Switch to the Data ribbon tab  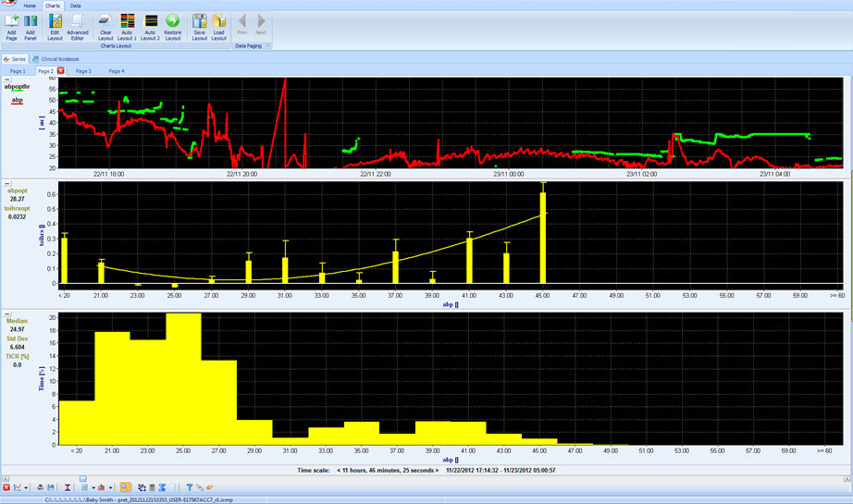pos(75,6)
